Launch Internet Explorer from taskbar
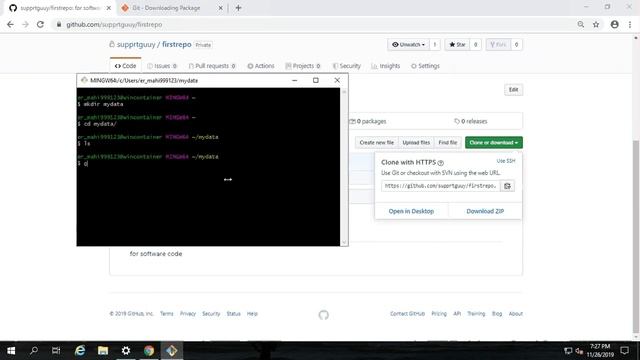The height and width of the screenshot is (360, 640). click(80, 351)
